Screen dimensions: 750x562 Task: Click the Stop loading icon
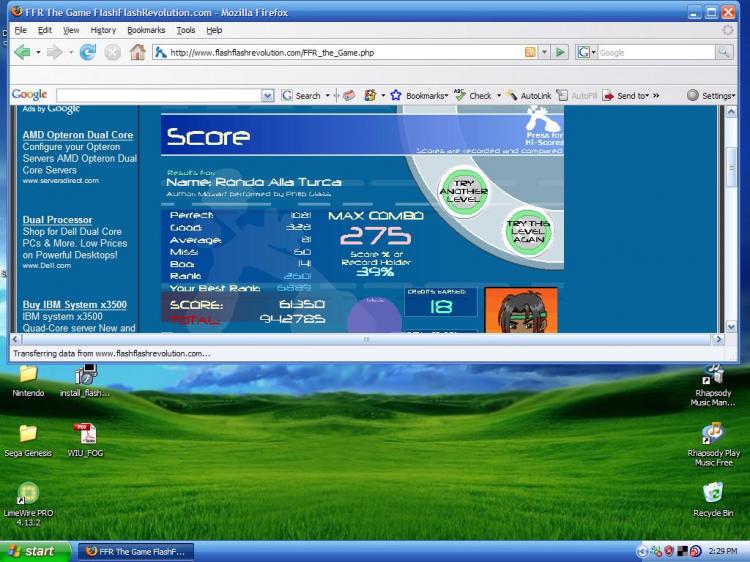tap(112, 52)
